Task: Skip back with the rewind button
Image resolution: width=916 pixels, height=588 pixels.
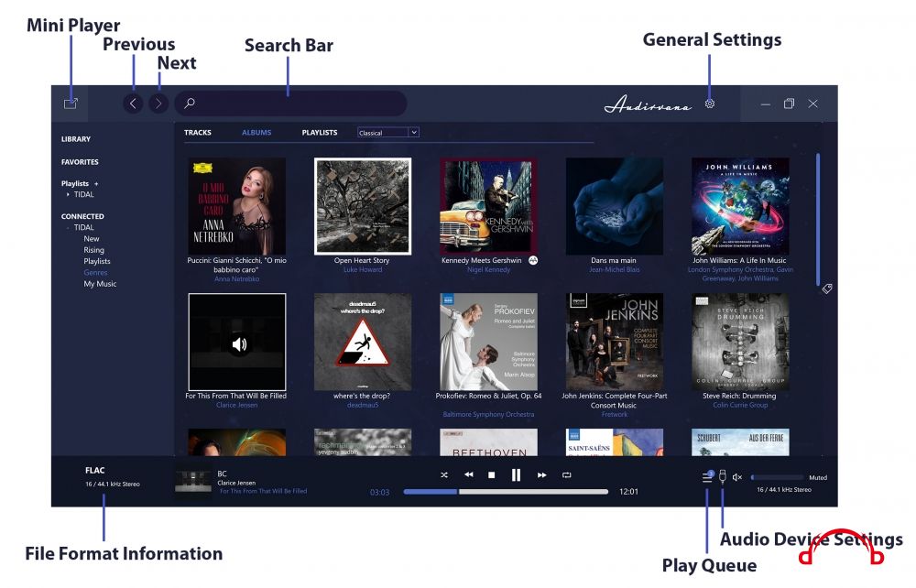Action: pyautogui.click(x=468, y=474)
